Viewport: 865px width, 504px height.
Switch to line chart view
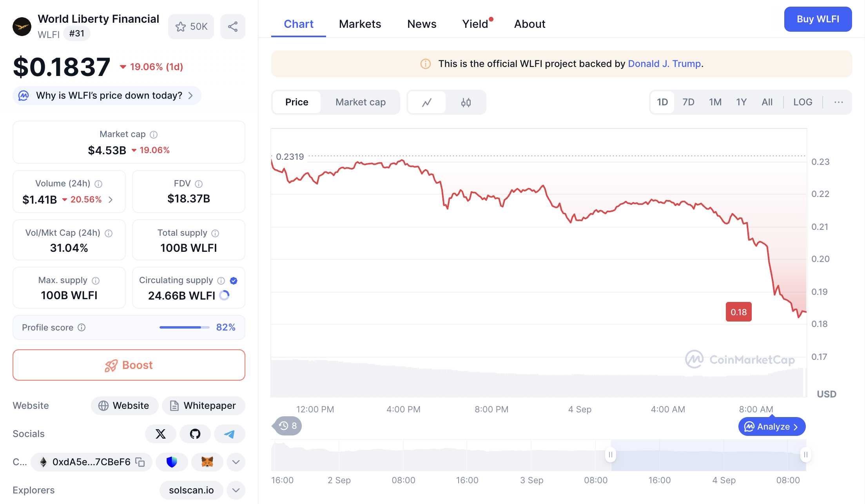coord(427,103)
